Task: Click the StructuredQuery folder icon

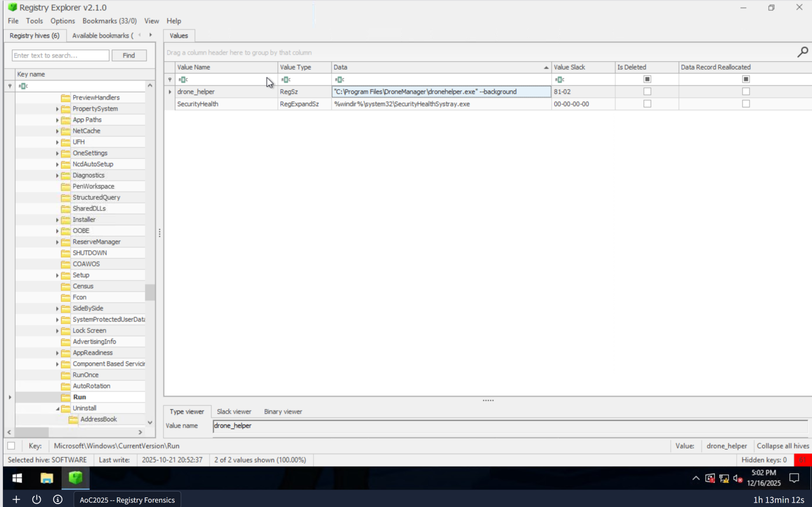Action: 66,198
